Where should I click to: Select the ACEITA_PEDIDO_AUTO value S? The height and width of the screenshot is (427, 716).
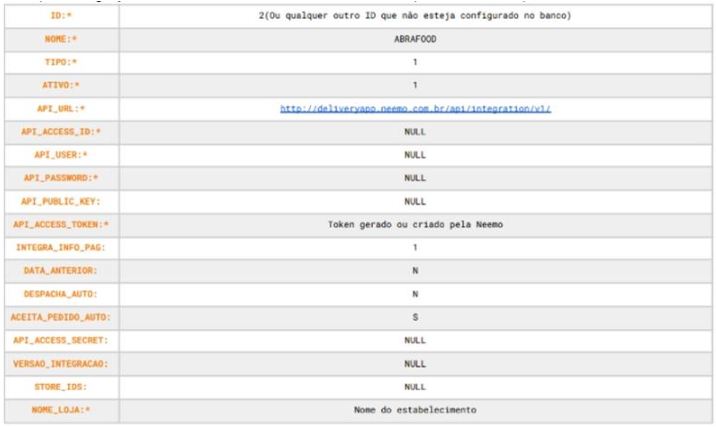415,317
